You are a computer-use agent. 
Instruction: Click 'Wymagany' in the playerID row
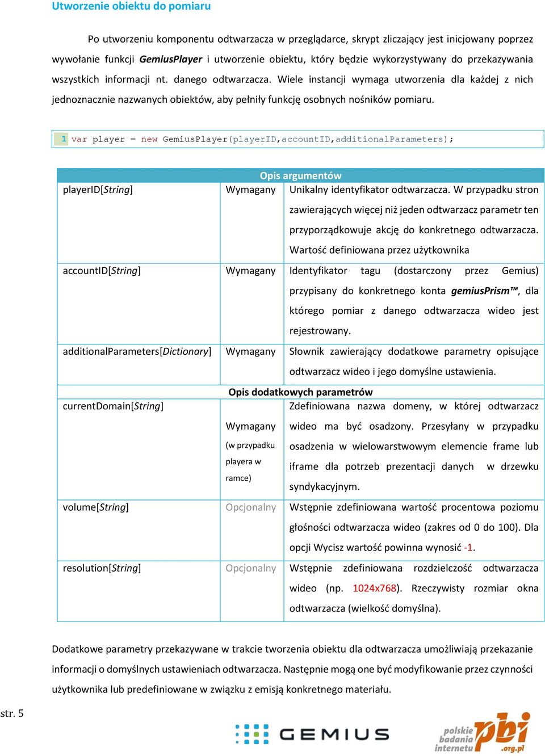coord(250,190)
